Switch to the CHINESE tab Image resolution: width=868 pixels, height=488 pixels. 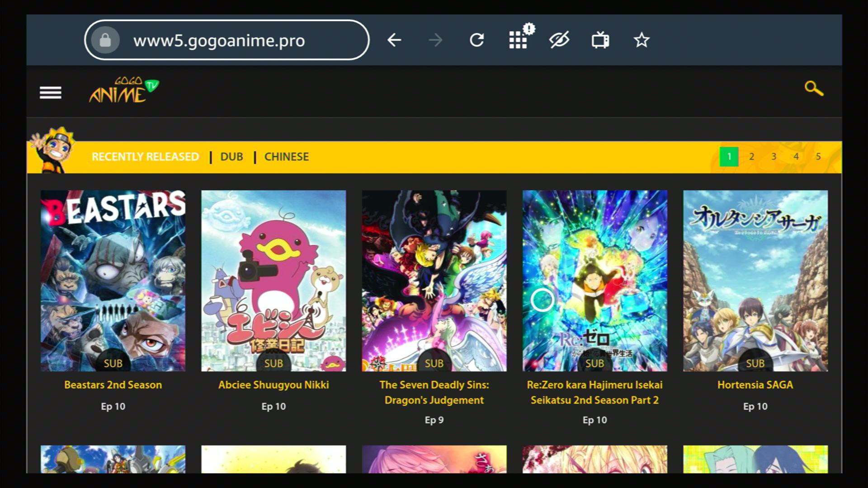click(287, 157)
